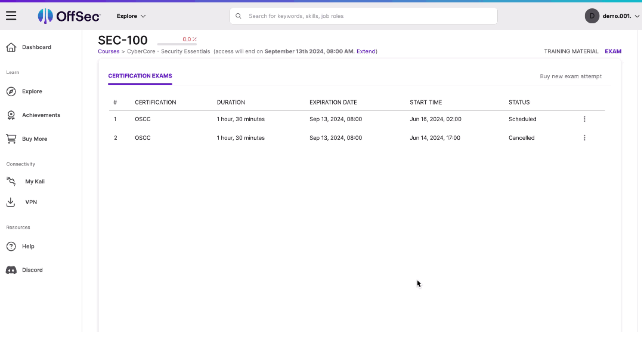Click inside the keyword search field
Screen dimensions: 644x363
tap(363, 16)
